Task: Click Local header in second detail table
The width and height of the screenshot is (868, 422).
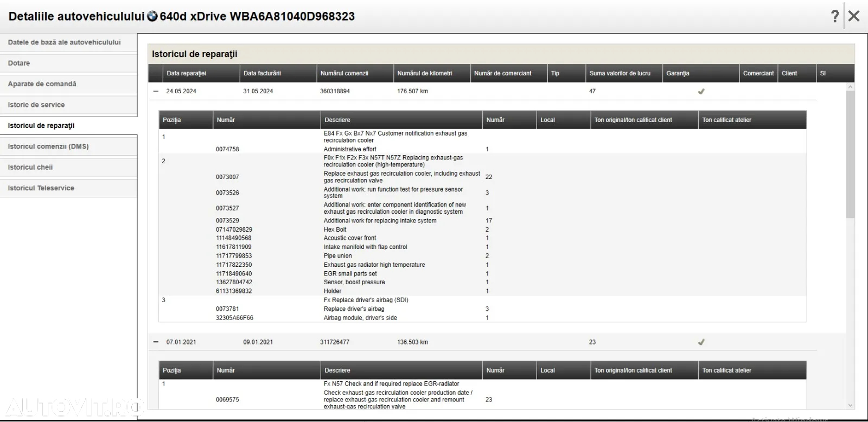Action: (x=563, y=370)
